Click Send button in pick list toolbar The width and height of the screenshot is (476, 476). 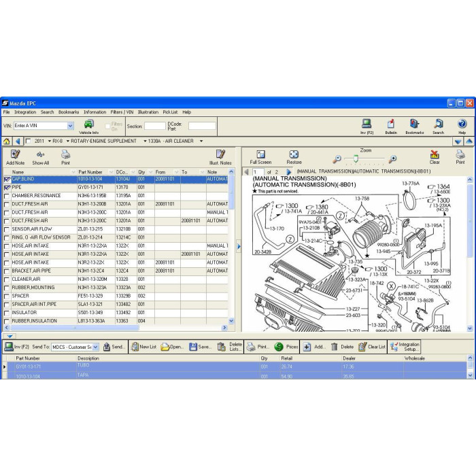click(x=114, y=347)
